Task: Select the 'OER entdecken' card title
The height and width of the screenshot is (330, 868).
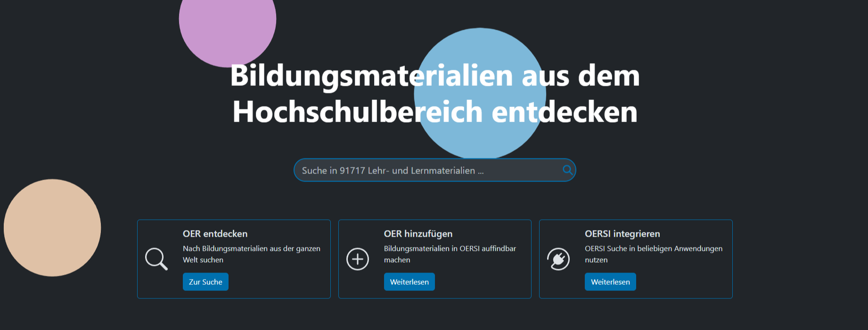Action: pyautogui.click(x=215, y=234)
